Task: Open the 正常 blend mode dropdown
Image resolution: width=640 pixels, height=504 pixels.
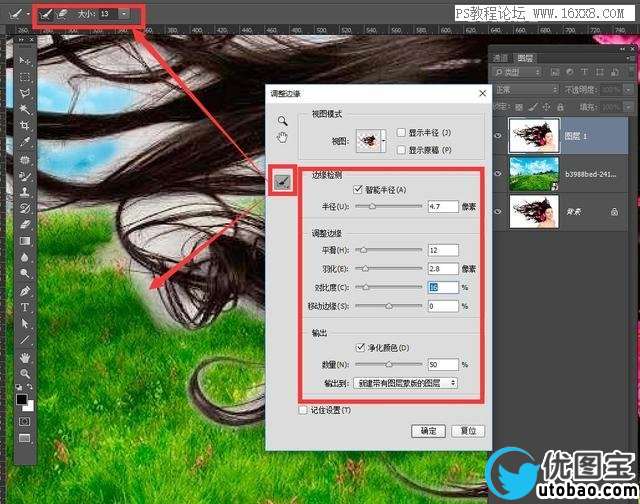Action: [x=526, y=89]
